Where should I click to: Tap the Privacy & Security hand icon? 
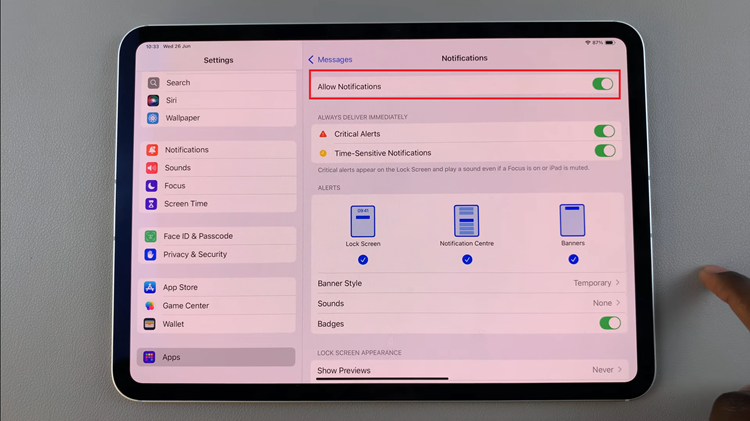tap(150, 255)
